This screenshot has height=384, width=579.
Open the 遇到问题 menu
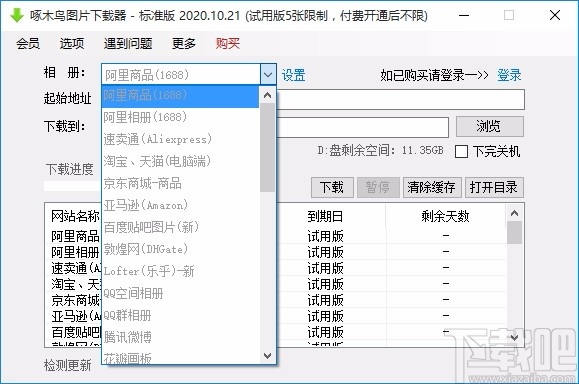[128, 44]
